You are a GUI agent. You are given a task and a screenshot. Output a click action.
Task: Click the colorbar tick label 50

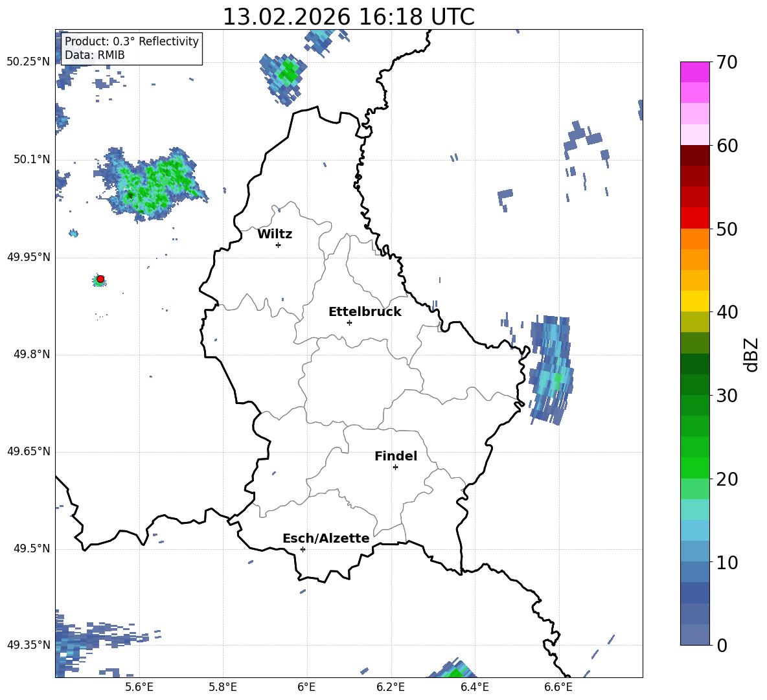click(x=726, y=229)
